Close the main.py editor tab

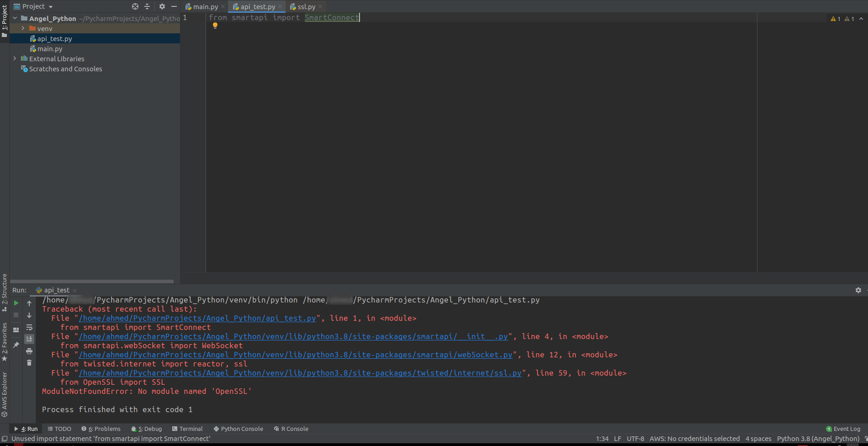pos(223,7)
